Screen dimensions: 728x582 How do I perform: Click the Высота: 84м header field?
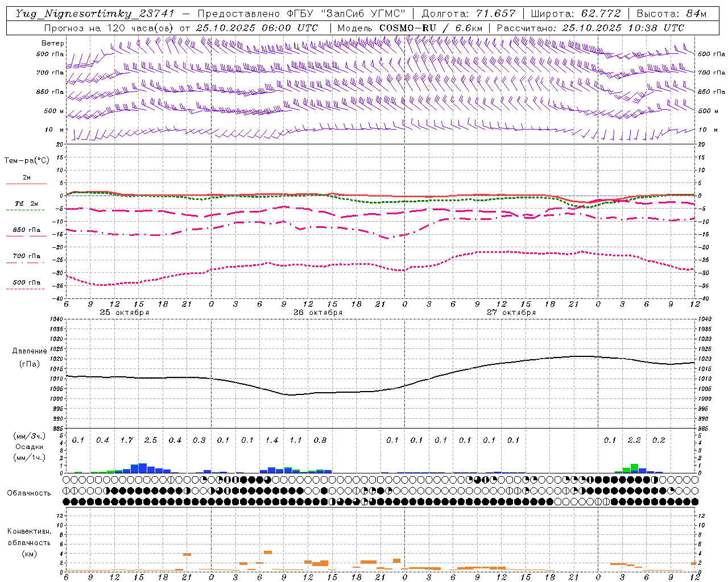coord(672,14)
